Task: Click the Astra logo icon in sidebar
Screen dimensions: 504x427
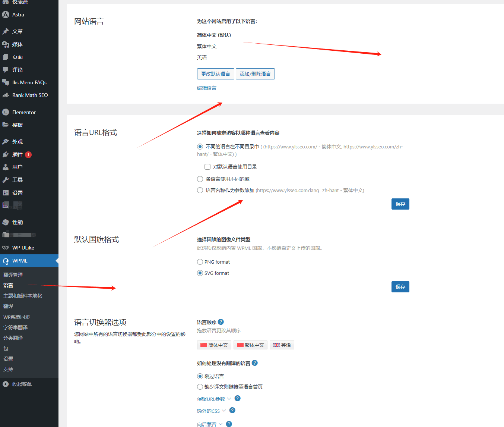Action: (x=6, y=15)
